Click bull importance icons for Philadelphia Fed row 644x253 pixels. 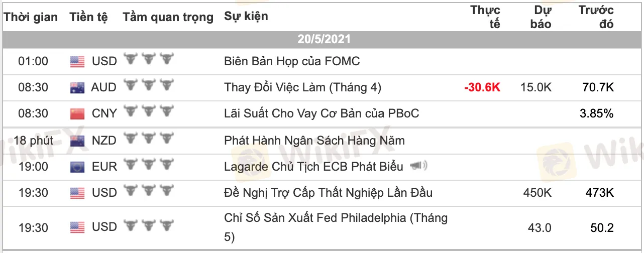point(148,227)
